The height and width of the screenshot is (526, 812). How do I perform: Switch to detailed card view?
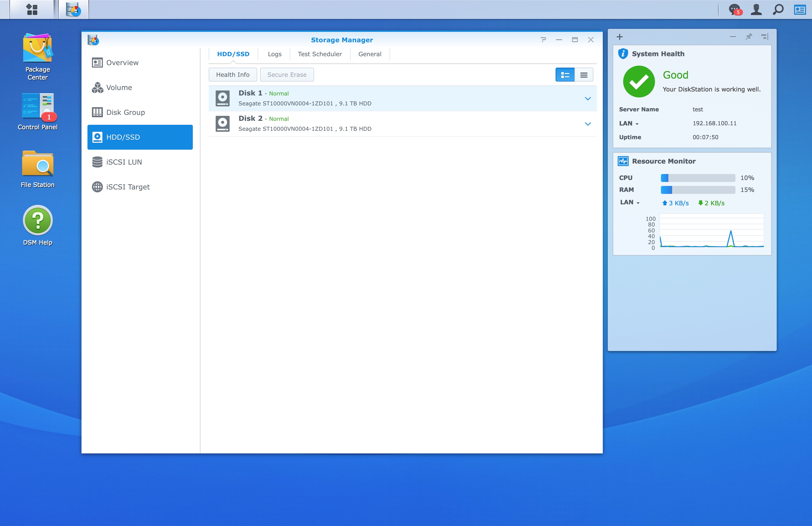565,75
